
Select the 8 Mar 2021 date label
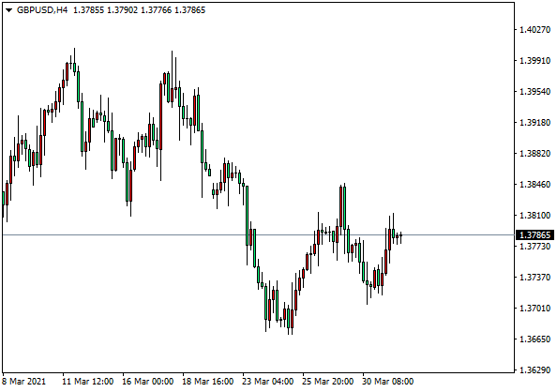(24, 382)
